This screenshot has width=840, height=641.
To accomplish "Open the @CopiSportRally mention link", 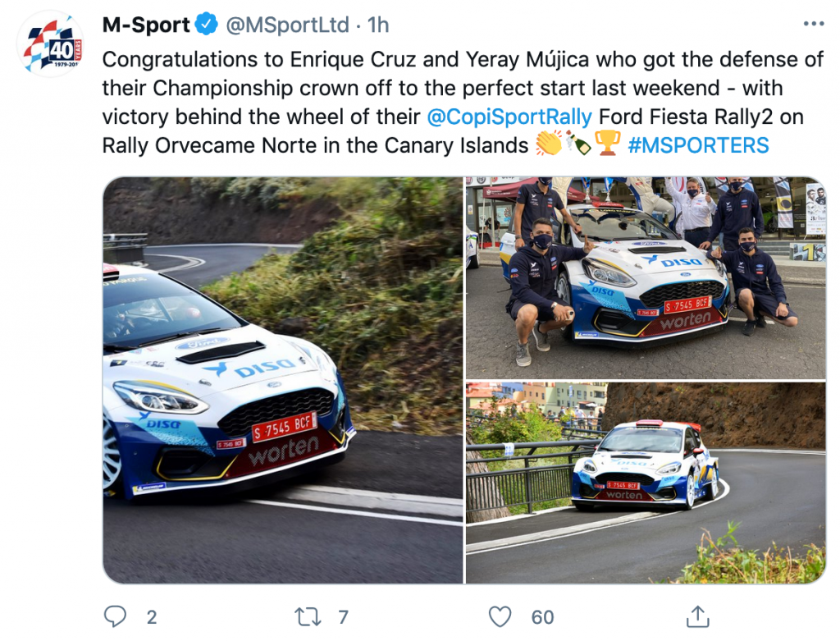I will point(509,117).
